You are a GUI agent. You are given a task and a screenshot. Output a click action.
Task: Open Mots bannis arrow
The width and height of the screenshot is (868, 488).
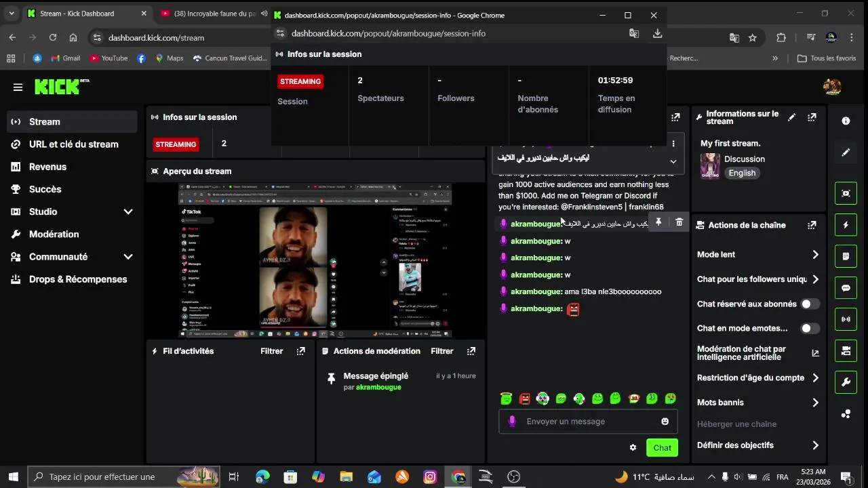pyautogui.click(x=815, y=403)
